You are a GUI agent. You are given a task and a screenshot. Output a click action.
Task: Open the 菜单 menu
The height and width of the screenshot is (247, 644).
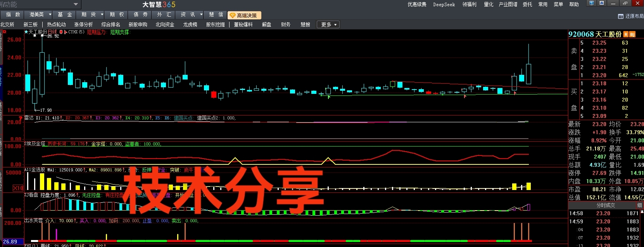558,4
